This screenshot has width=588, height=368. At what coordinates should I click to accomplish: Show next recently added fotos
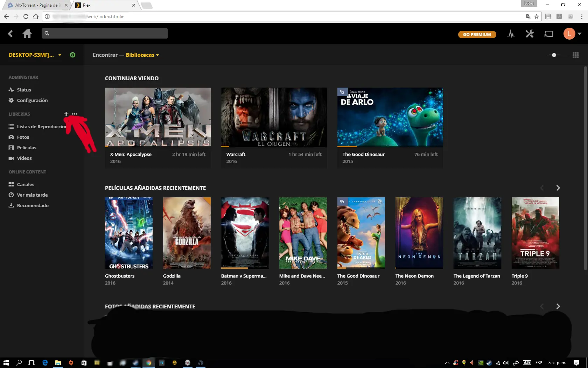pyautogui.click(x=558, y=307)
